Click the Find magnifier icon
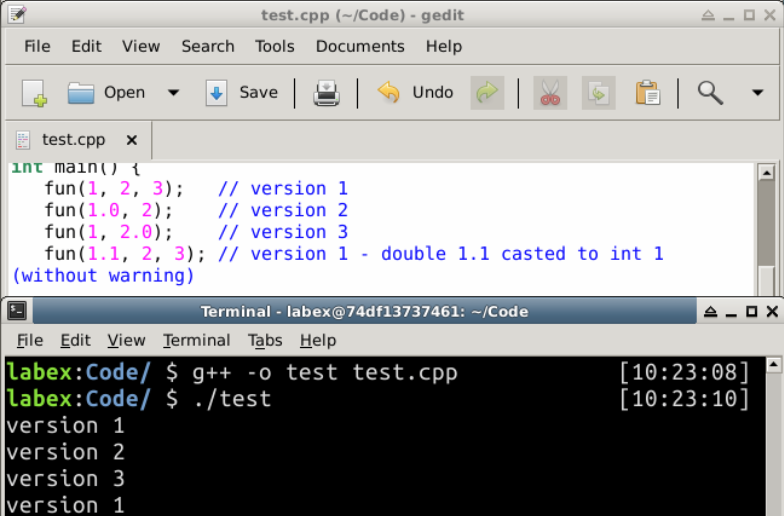The image size is (784, 516). click(x=710, y=93)
